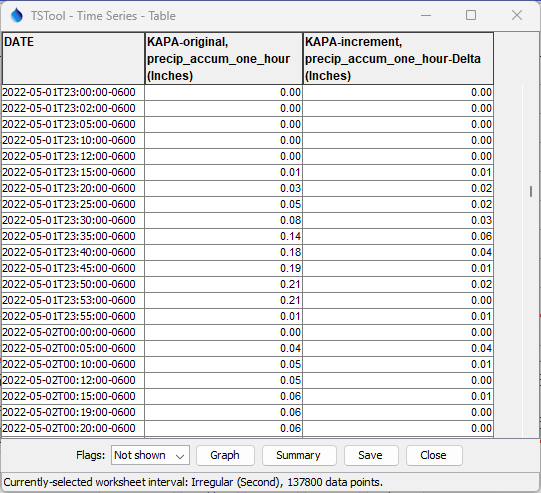Image resolution: width=541 pixels, height=493 pixels.
Task: Click the worksheet interval status bar text
Action: click(x=193, y=482)
